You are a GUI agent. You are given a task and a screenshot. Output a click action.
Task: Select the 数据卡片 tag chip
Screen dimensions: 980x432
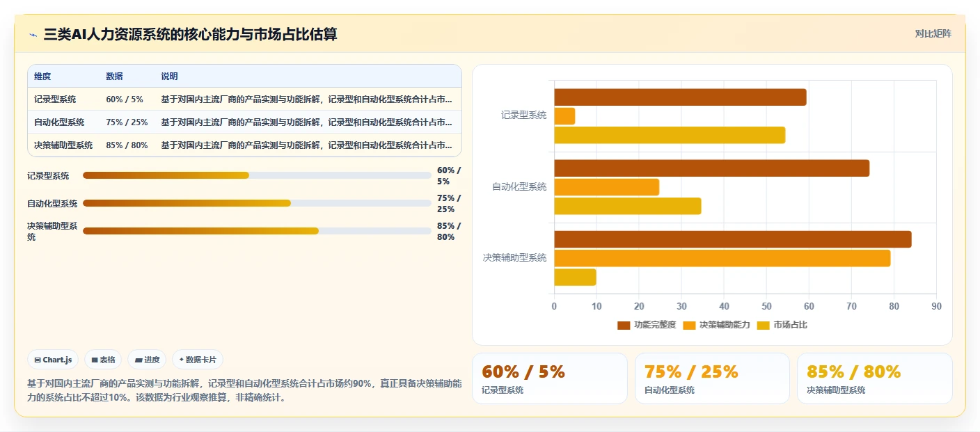click(x=198, y=360)
